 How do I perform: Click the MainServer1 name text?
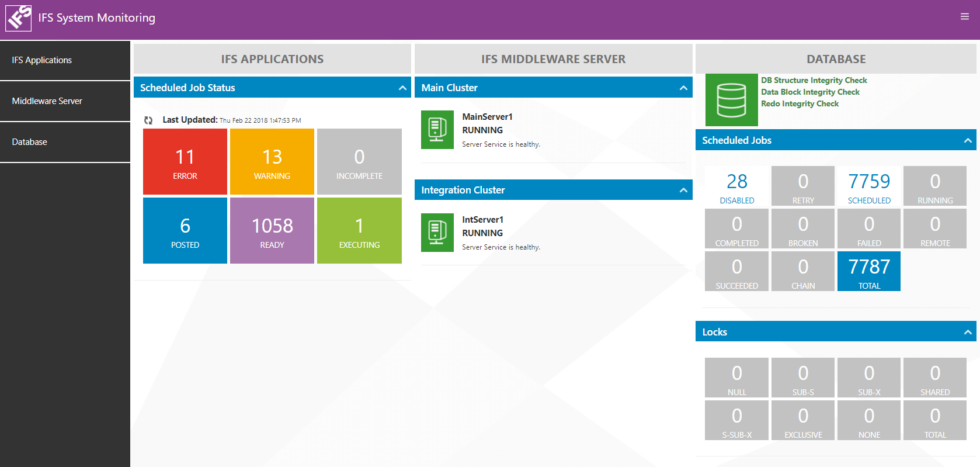(487, 117)
